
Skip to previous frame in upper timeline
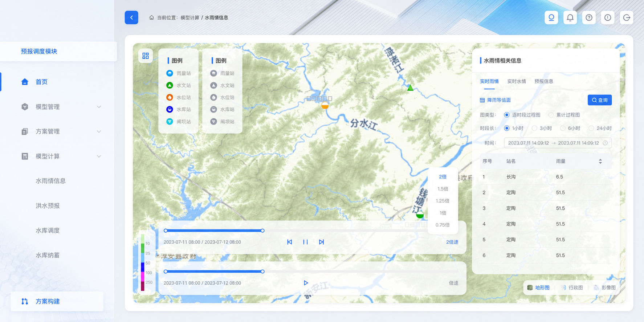[x=289, y=242]
